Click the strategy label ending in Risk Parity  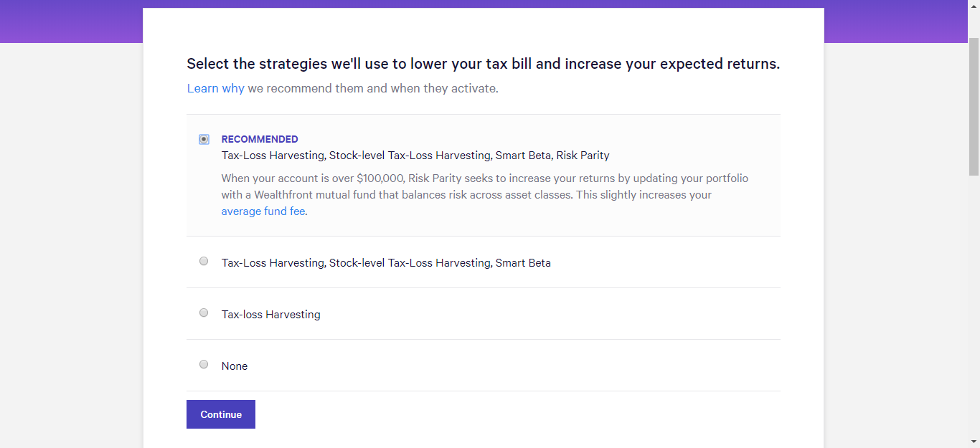pos(415,156)
